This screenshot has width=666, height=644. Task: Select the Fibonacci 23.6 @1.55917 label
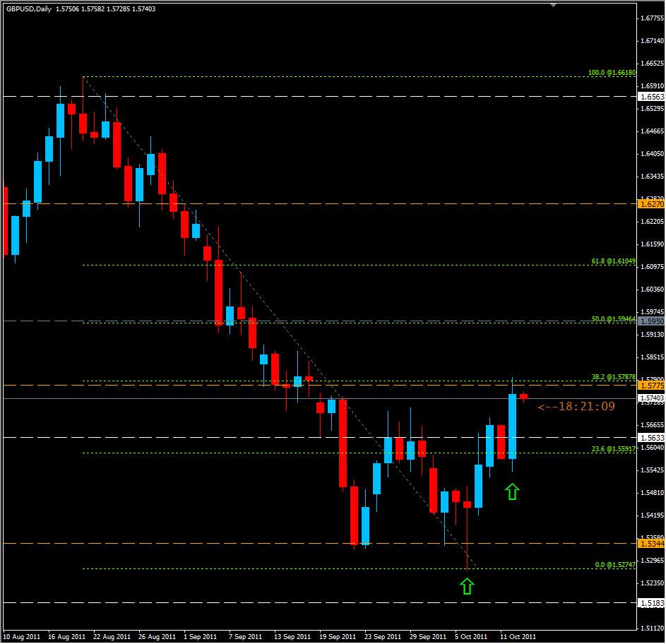(613, 448)
